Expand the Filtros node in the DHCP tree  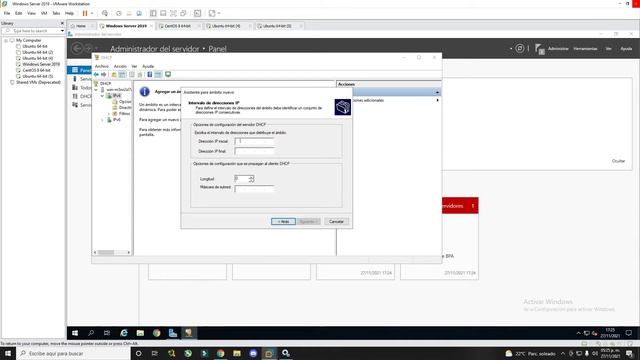click(109, 113)
